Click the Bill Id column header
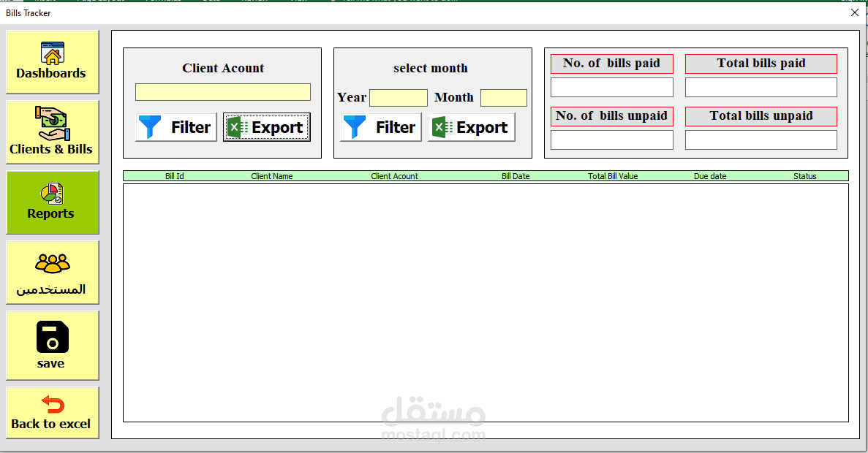This screenshot has width=868, height=453. [x=174, y=176]
